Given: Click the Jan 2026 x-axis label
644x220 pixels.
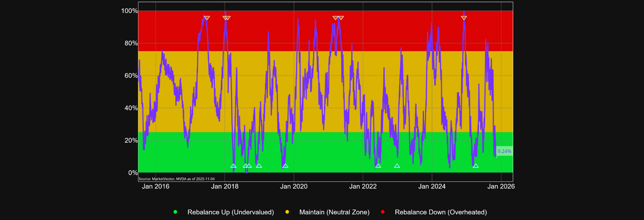Looking at the screenshot, I should click(x=501, y=186).
